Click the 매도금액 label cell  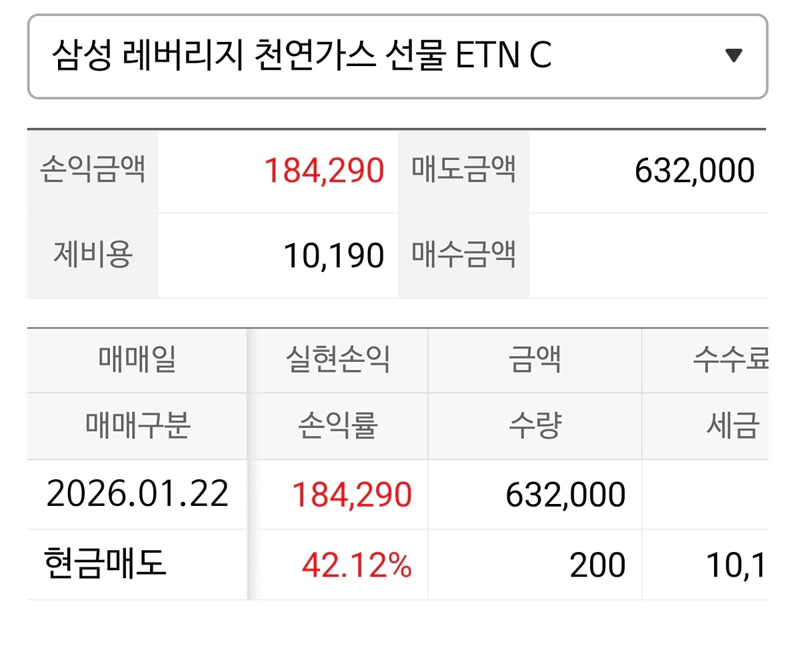[463, 171]
